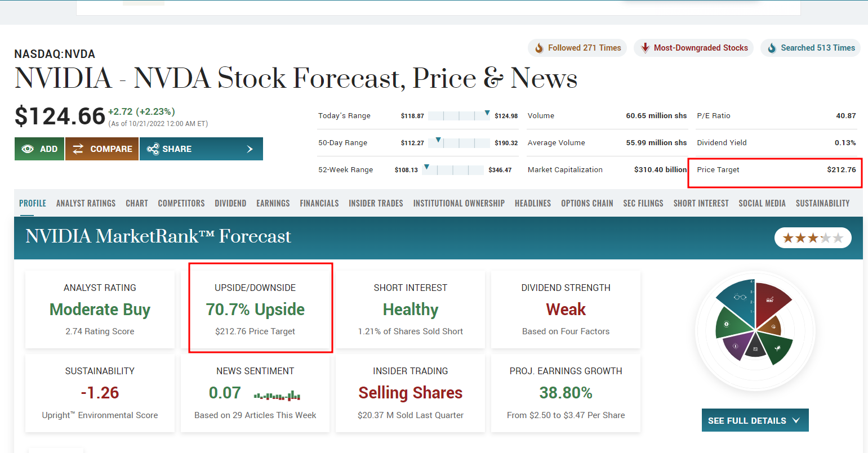View the FINANCIALS tab
Screen dimensions: 868x453
pos(319,203)
